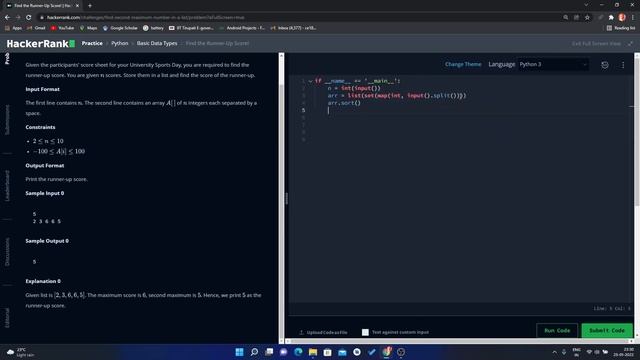Open the Inbox bookmark
Viewport: 640px width, 360px height.
[293, 28]
